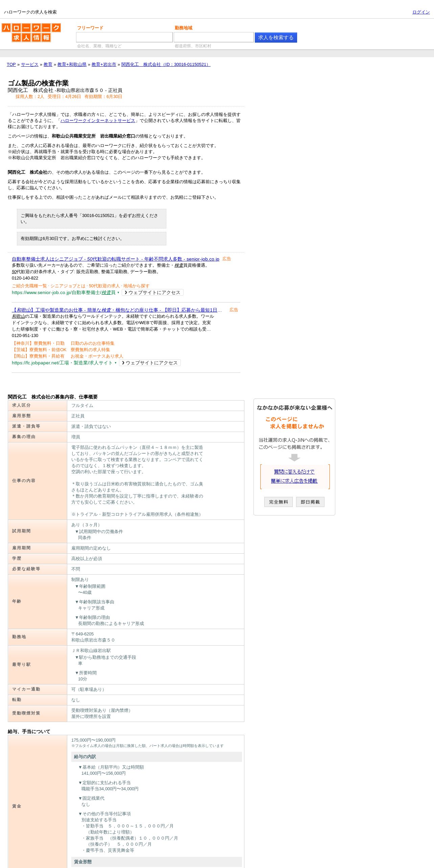Select the ＪＲ和歌山線岩出駅 station text
The width and height of the screenshot is (434, 868).
pyautogui.click(x=91, y=651)
